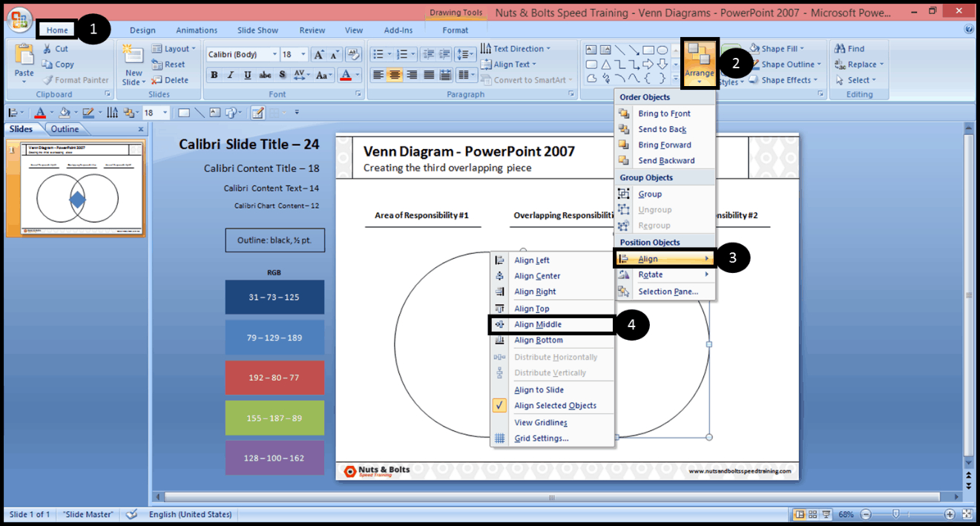Toggle Center text alignment
Image resolution: width=980 pixels, height=526 pixels.
point(395,75)
